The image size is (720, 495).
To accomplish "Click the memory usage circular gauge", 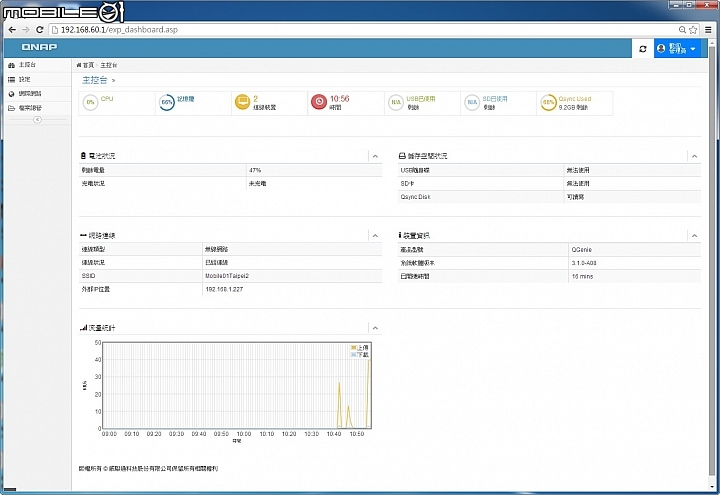I will coord(167,102).
